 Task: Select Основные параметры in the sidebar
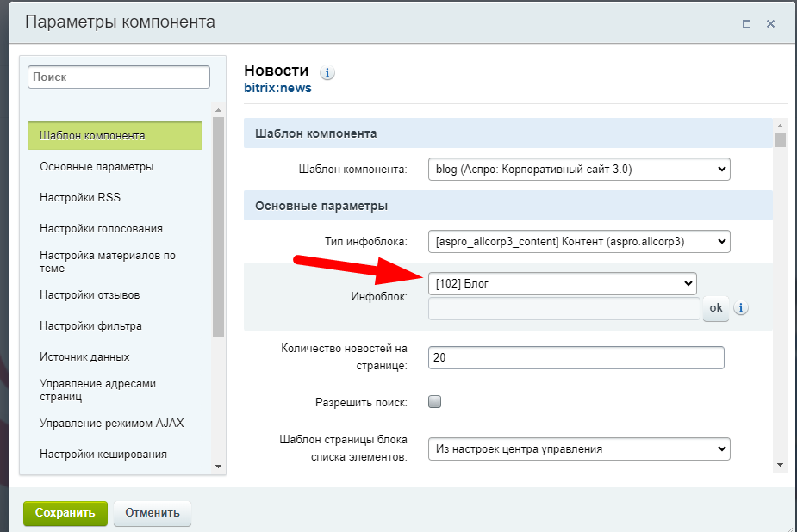pos(97,166)
